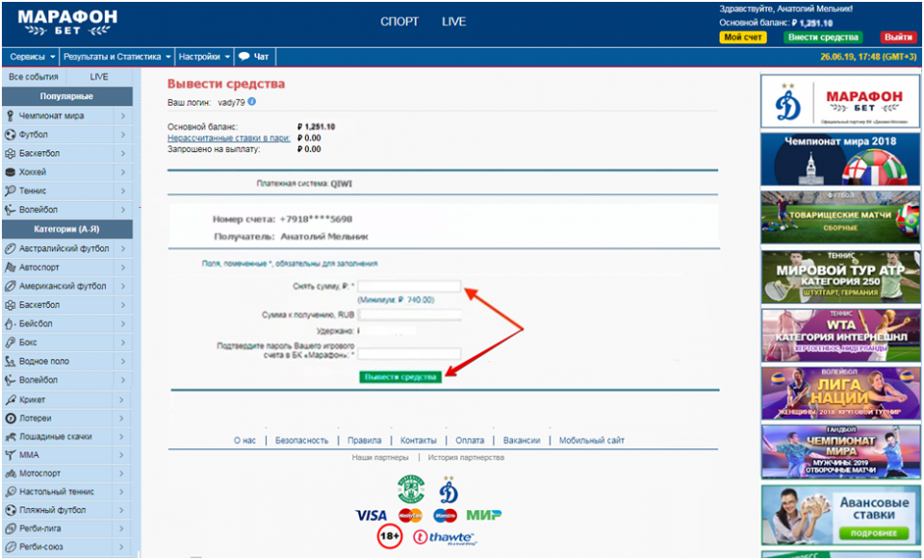Click the Крикет bat icon
The height and width of the screenshot is (560, 924).
[10, 399]
